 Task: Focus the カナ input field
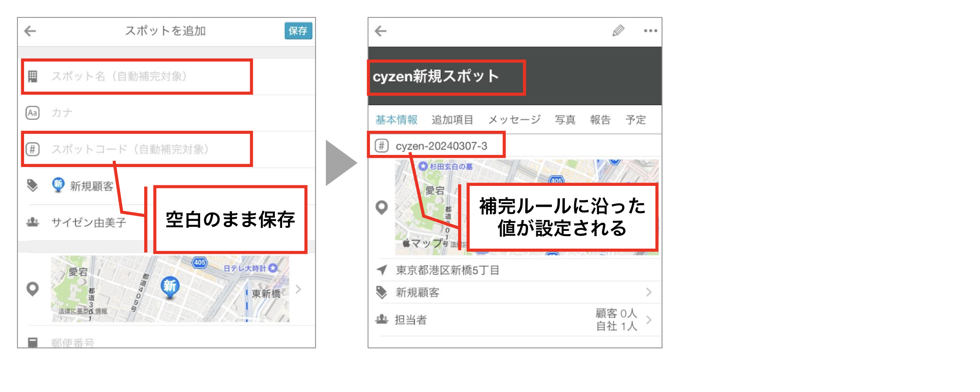(x=166, y=113)
